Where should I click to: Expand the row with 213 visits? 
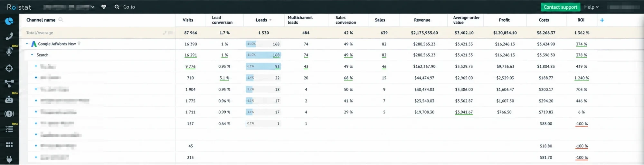[x=36, y=157]
